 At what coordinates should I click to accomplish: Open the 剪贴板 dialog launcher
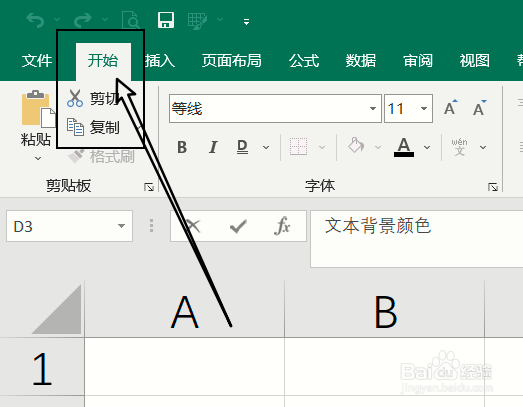(x=149, y=187)
